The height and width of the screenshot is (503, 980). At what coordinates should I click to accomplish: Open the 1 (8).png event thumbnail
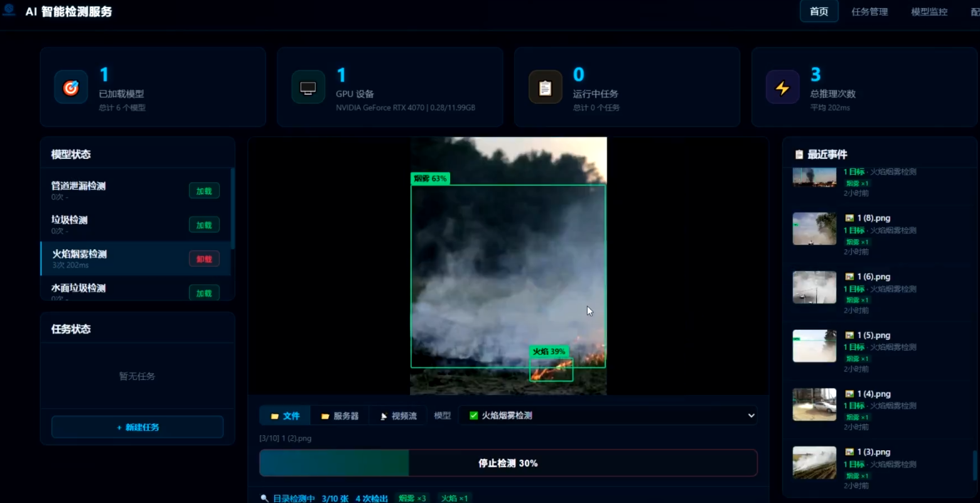(x=814, y=229)
